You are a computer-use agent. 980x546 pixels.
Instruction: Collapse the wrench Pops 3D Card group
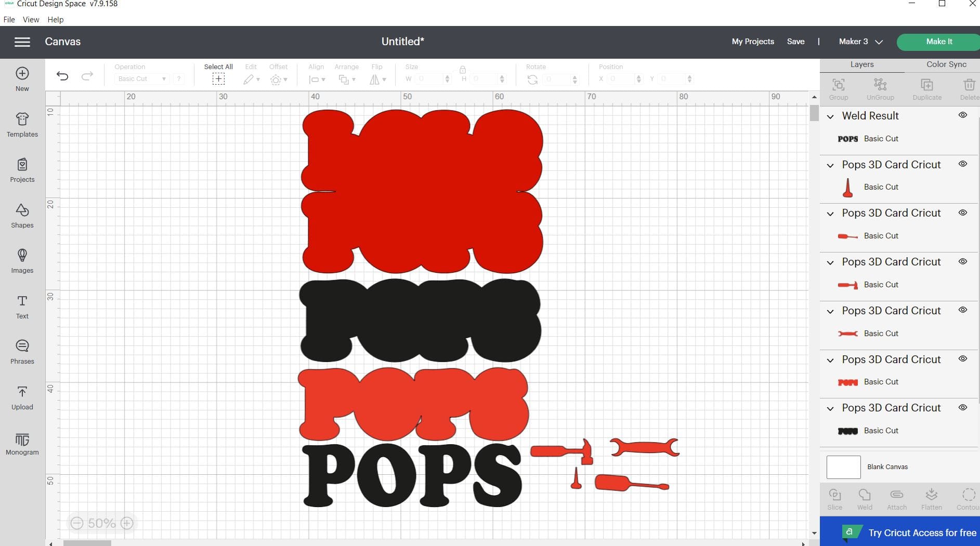(831, 311)
